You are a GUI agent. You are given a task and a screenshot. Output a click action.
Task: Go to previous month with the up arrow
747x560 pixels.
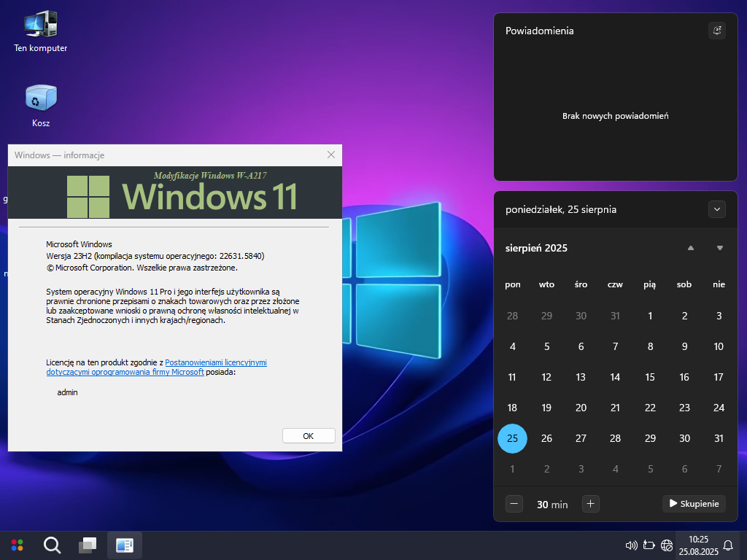pyautogui.click(x=690, y=248)
